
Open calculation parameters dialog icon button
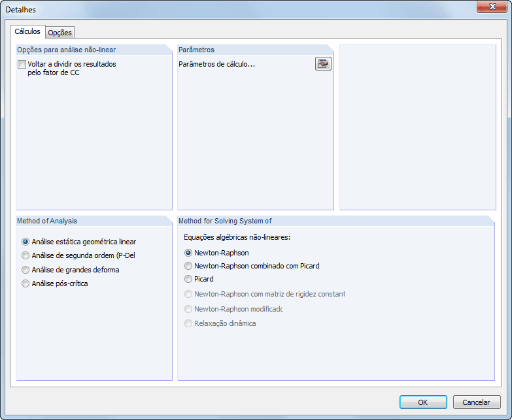pos(323,64)
